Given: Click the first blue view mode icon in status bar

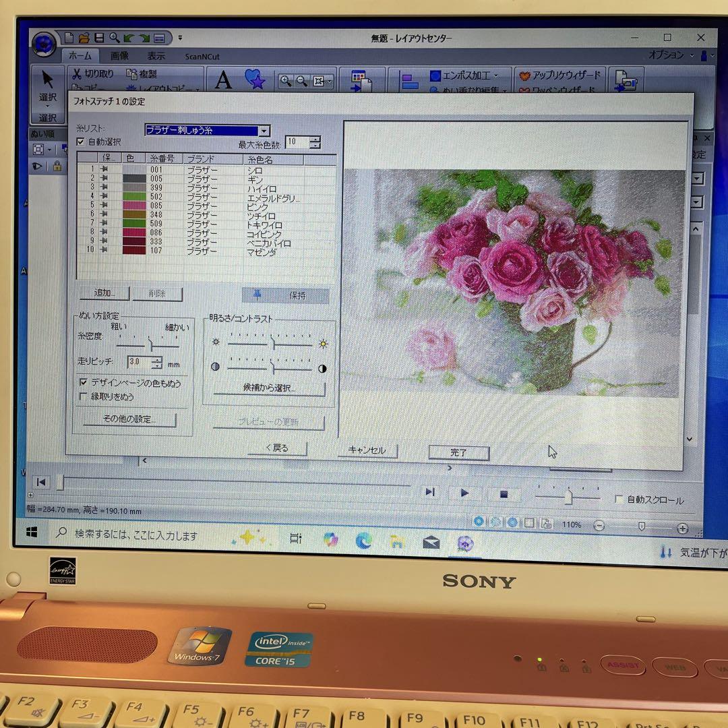Looking at the screenshot, I should (479, 521).
